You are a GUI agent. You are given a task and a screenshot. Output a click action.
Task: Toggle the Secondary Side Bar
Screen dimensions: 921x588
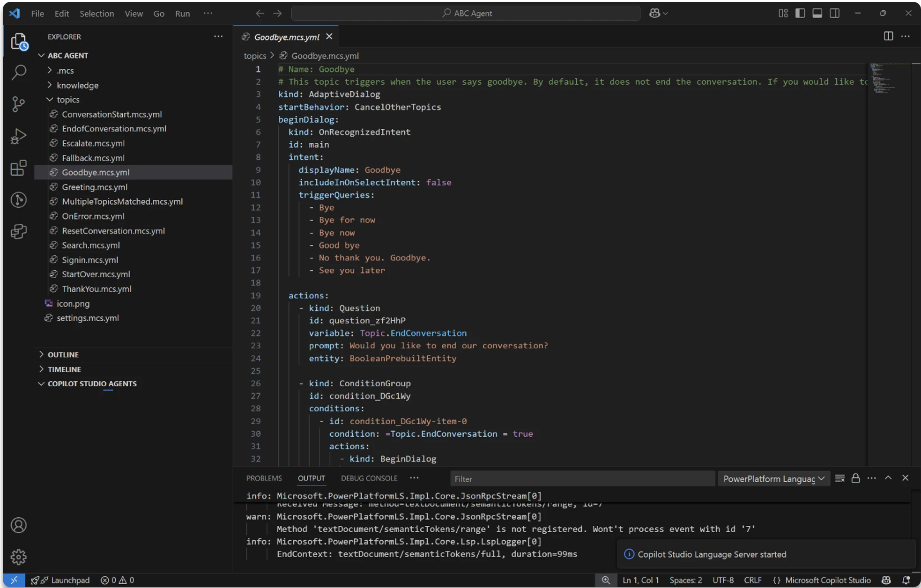(x=835, y=13)
